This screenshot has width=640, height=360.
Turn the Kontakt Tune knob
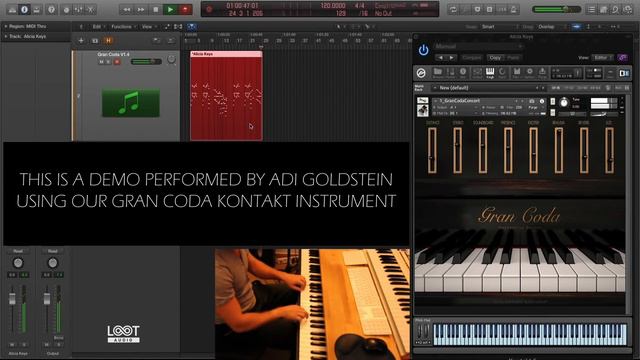tap(564, 103)
